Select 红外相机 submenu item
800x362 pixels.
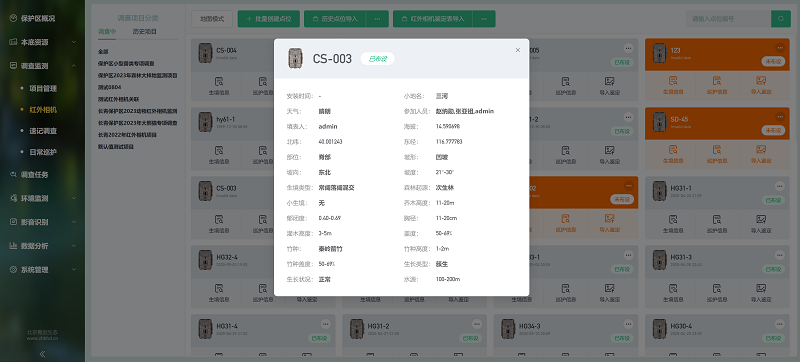(x=43, y=110)
